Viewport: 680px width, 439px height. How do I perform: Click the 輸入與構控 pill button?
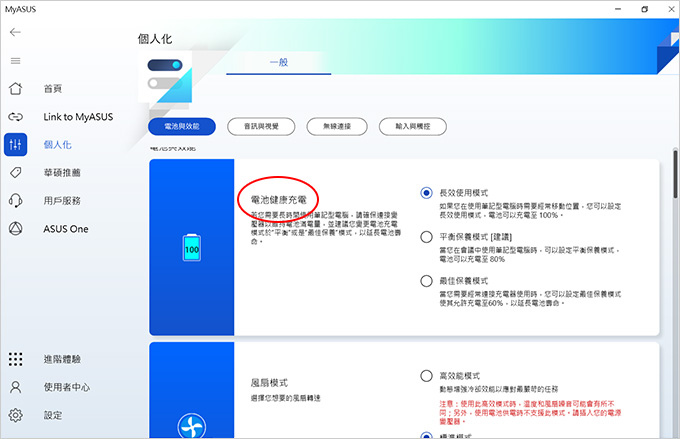point(413,127)
